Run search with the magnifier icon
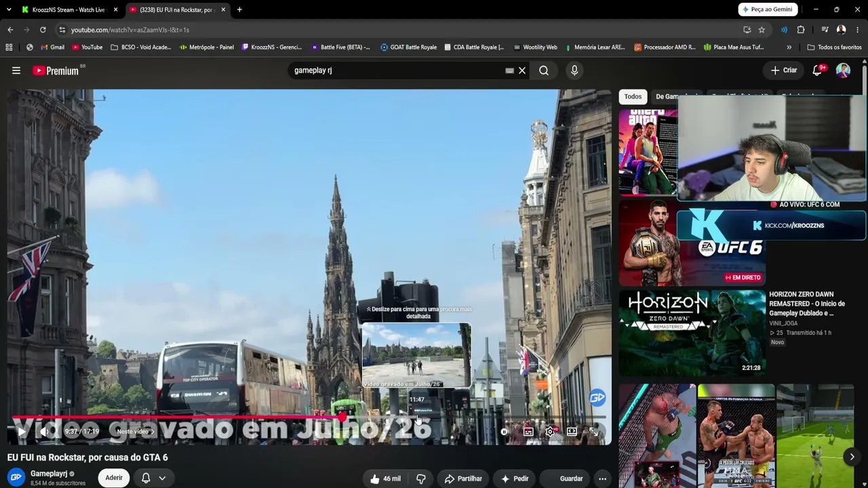868x488 pixels. [x=544, y=70]
